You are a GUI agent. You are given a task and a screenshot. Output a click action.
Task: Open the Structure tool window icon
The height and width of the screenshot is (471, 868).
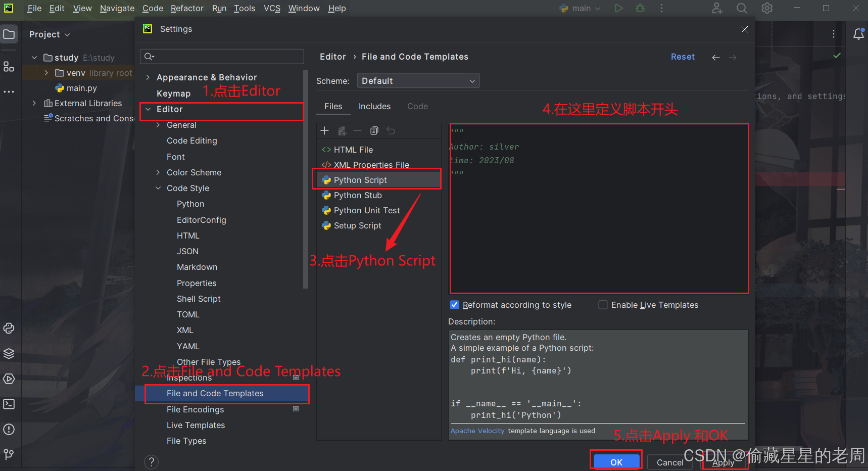[9, 67]
